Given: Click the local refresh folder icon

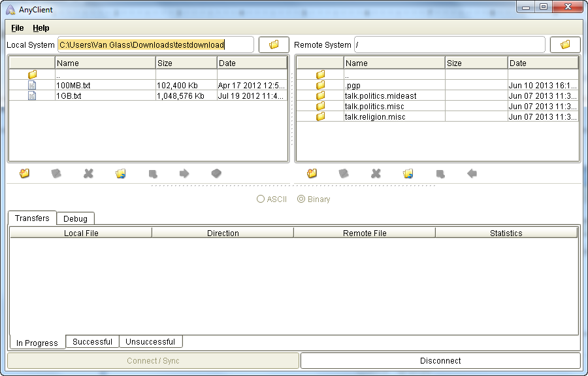Looking at the screenshot, I should (120, 173).
